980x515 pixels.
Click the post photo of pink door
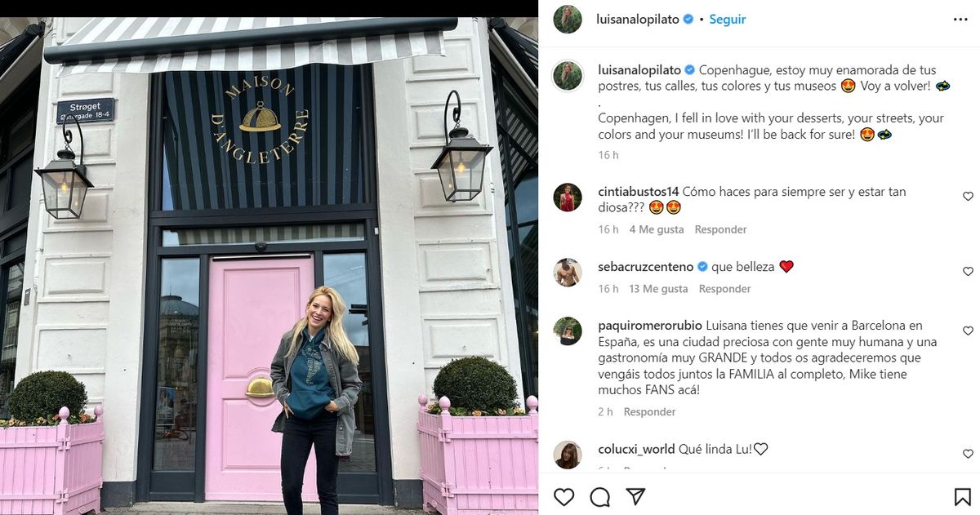(269, 265)
